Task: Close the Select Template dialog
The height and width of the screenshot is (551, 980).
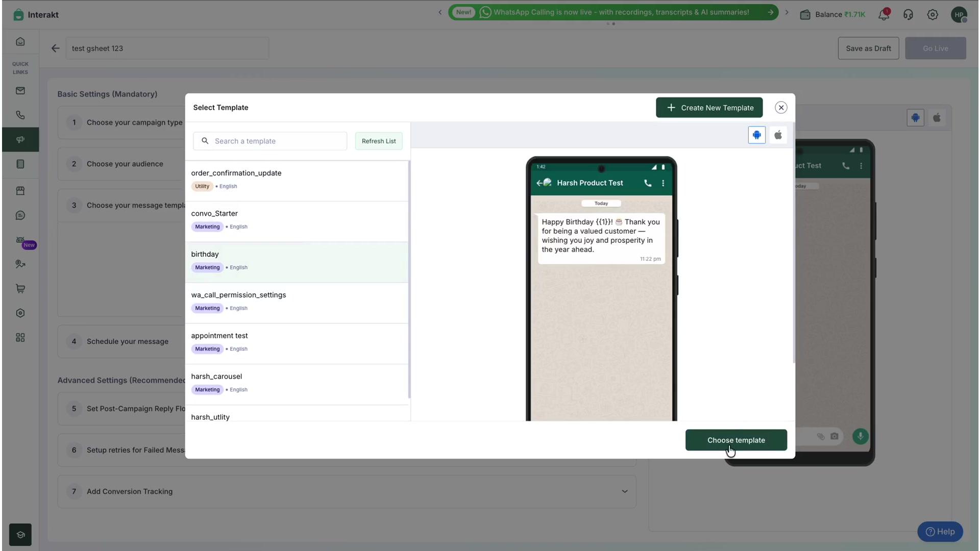Action: coord(780,108)
